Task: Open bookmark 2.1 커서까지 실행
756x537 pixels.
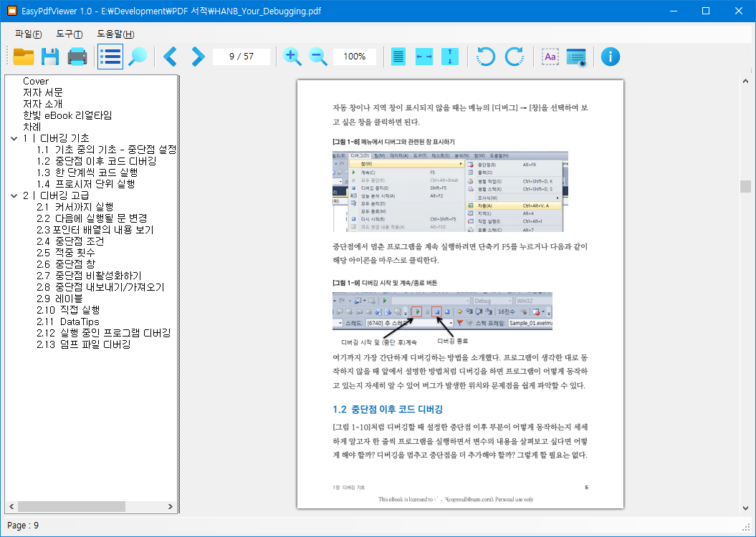Action: (x=75, y=207)
